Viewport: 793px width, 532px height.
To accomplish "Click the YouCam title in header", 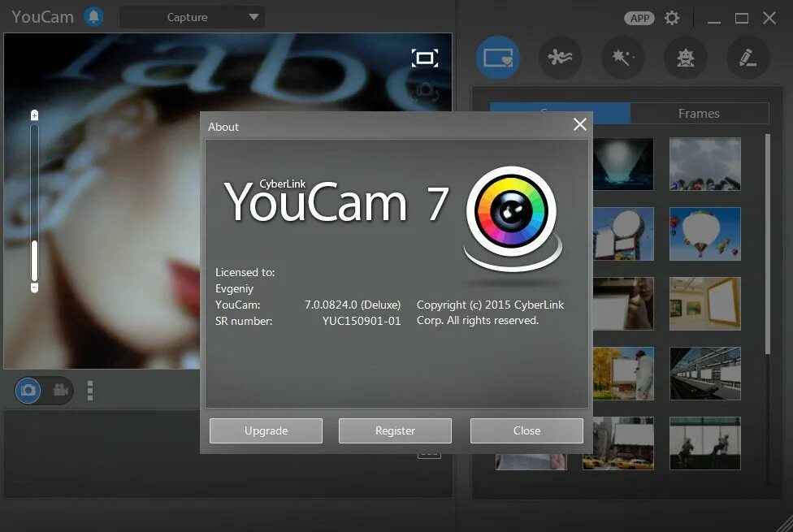I will coord(42,17).
